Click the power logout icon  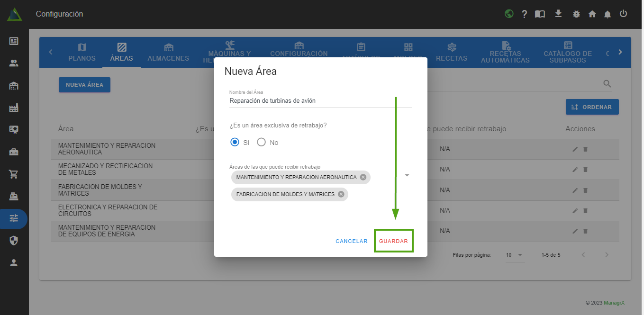coord(623,14)
